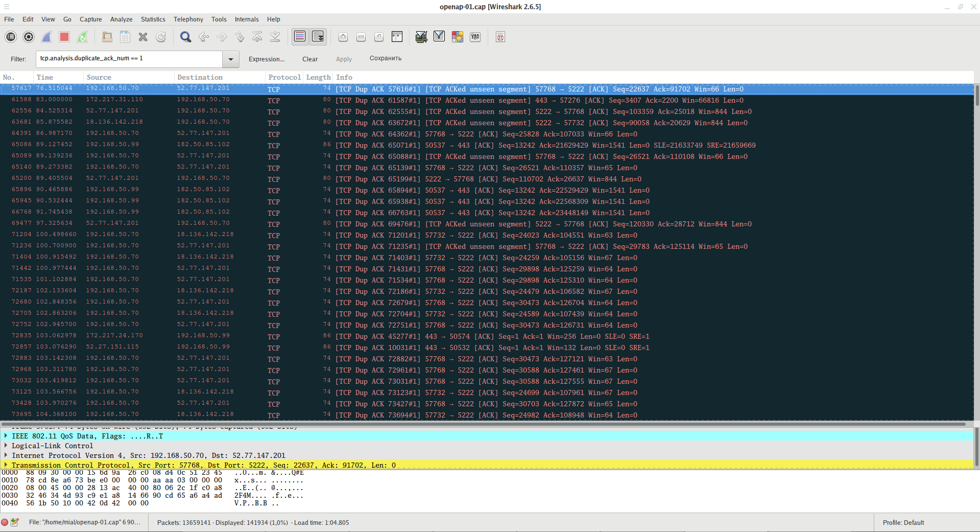
Task: Toggle packet list colorization
Action: [x=300, y=37]
